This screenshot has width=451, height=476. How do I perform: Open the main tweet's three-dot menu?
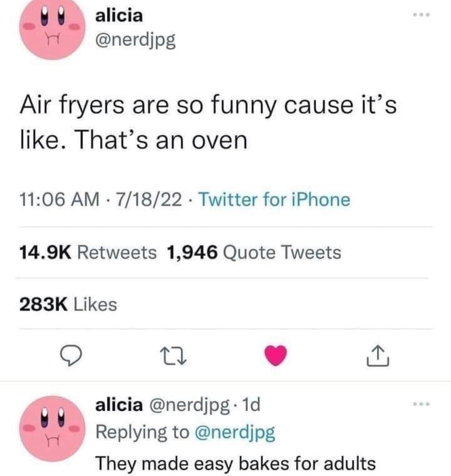pyautogui.click(x=421, y=15)
